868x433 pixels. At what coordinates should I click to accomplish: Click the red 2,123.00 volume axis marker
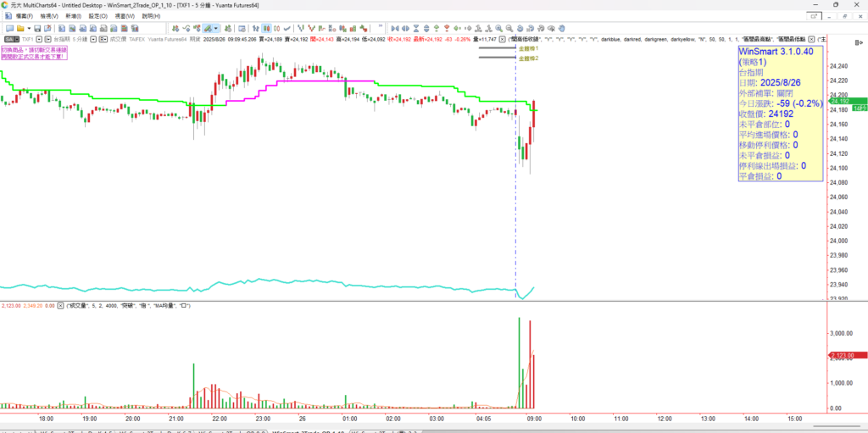[849, 357]
